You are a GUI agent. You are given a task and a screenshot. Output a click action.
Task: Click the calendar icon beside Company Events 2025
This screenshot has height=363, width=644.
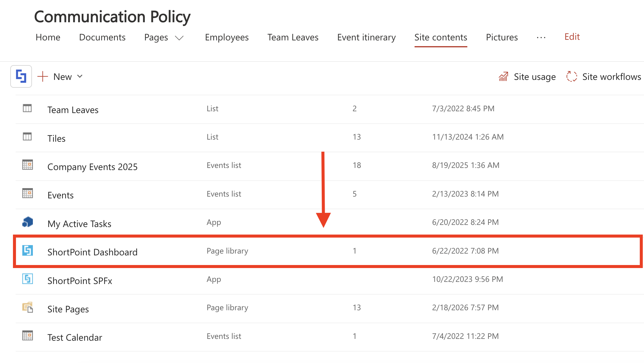(28, 165)
